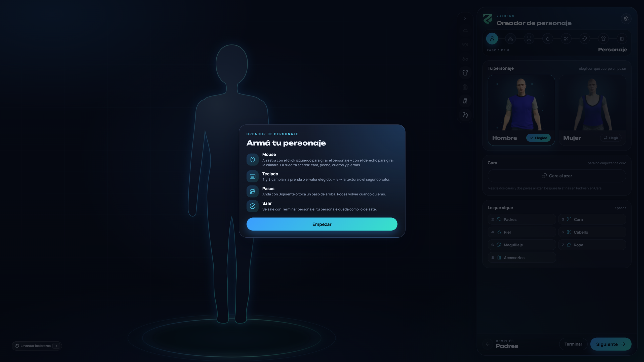644x362 pixels.
Task: Select the backpack icon in the side strip
Action: coord(465,87)
